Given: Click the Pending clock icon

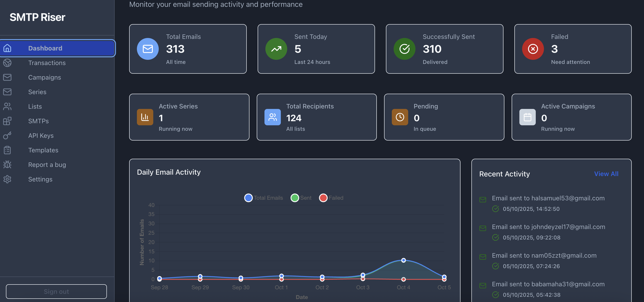Looking at the screenshot, I should (400, 117).
